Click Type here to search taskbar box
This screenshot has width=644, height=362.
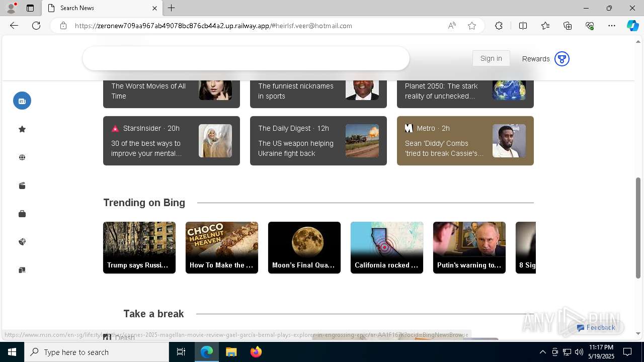pos(97,352)
